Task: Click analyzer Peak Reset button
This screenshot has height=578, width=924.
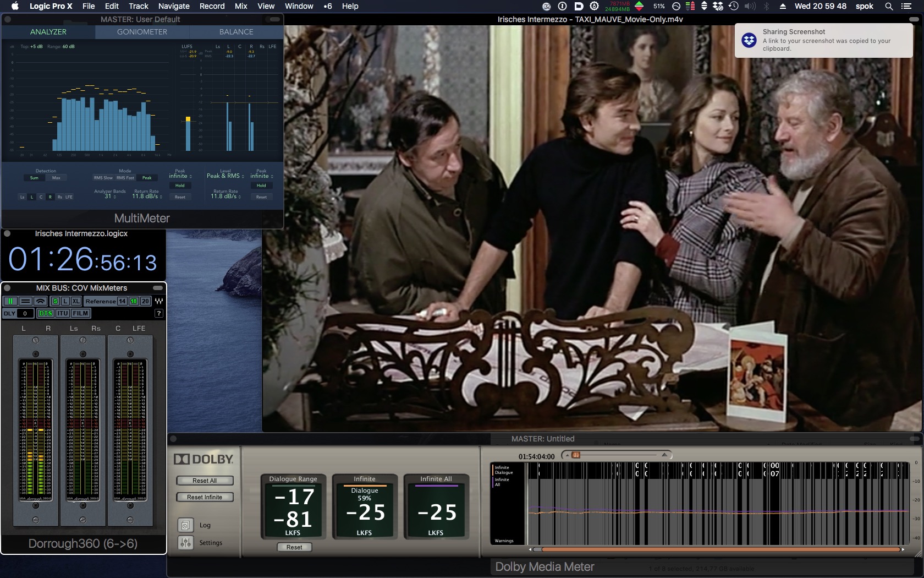Action: pos(180,197)
